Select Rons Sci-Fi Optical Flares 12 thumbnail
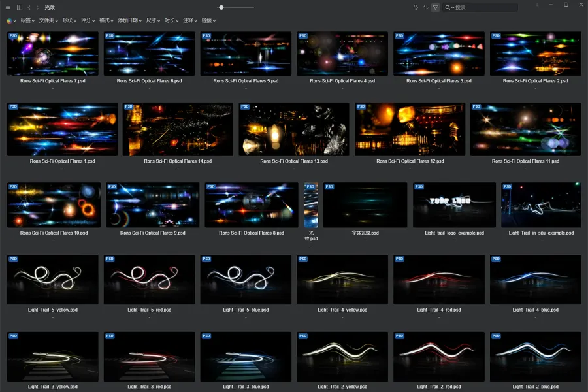The width and height of the screenshot is (588, 392). click(410, 129)
